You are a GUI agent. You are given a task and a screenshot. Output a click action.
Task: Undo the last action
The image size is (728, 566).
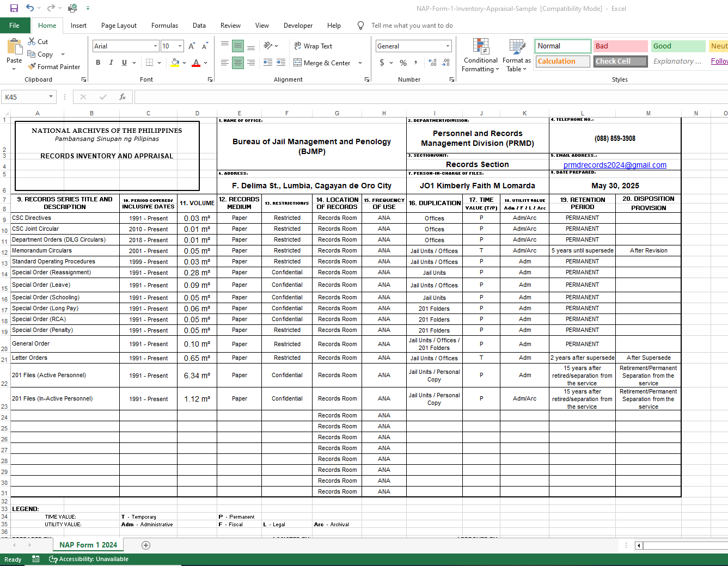pyautogui.click(x=30, y=8)
